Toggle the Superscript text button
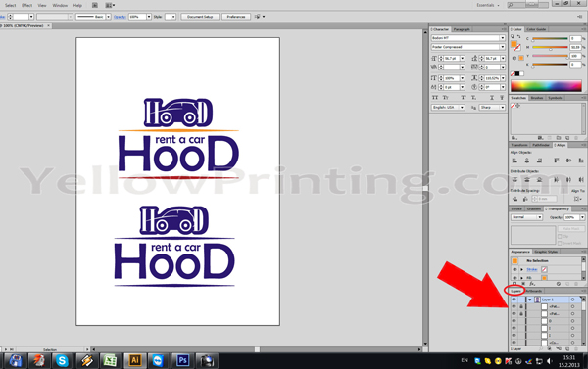 click(x=464, y=98)
